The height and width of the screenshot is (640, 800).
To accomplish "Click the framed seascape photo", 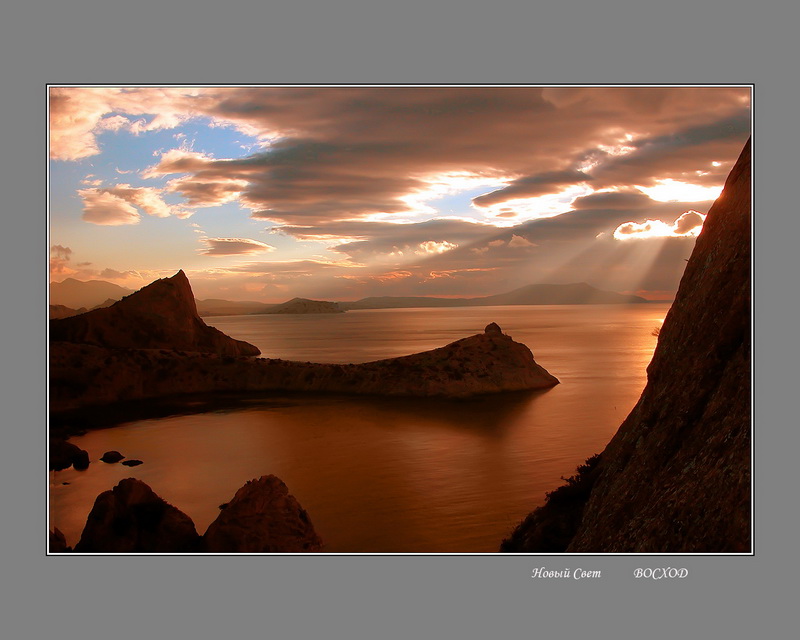I will pyautogui.click(x=400, y=319).
